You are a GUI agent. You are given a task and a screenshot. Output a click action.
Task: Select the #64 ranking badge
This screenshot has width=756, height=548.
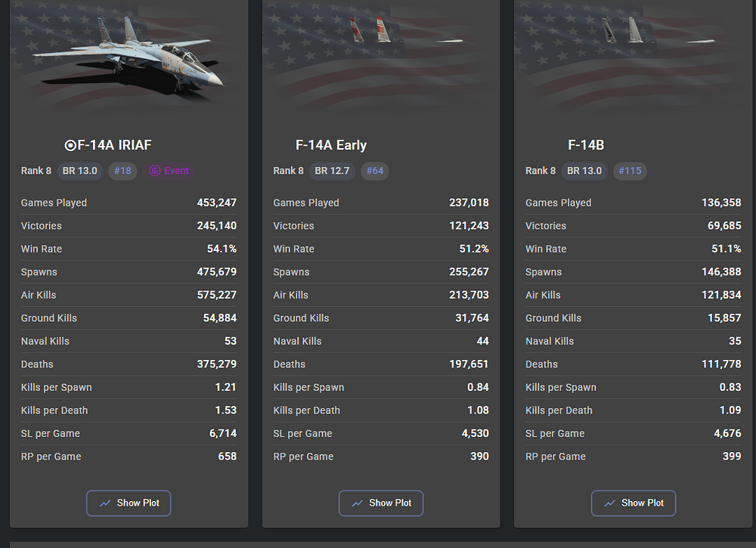click(375, 171)
